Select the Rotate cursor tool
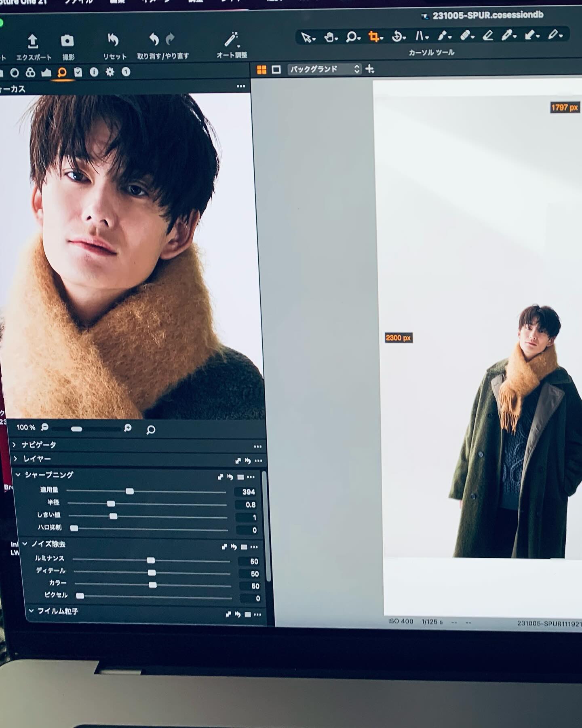Image resolution: width=582 pixels, height=728 pixels. coord(398,36)
